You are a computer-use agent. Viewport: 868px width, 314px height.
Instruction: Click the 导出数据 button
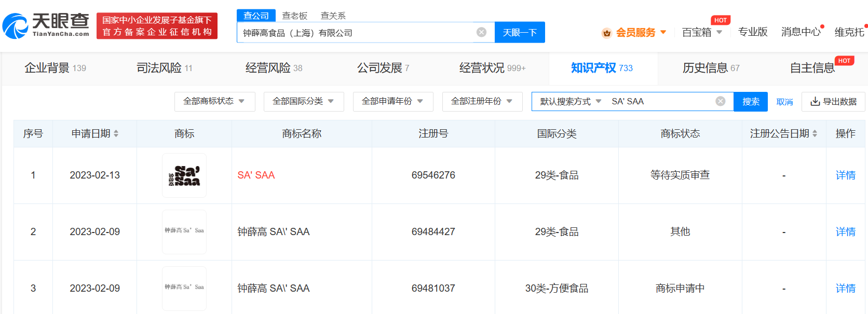coord(834,101)
